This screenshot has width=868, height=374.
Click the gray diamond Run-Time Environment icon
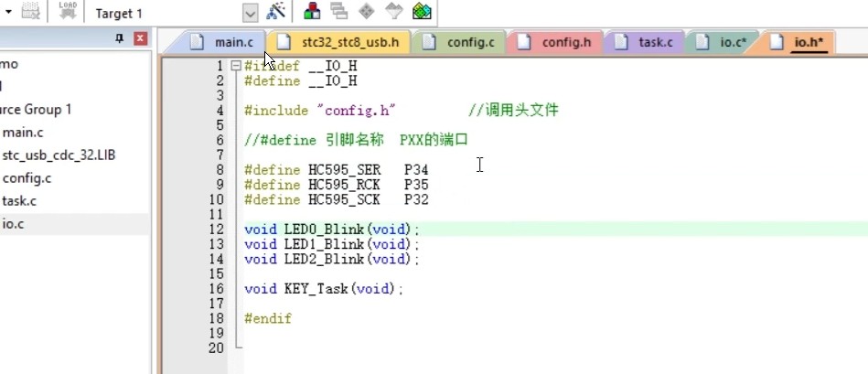[x=367, y=11]
